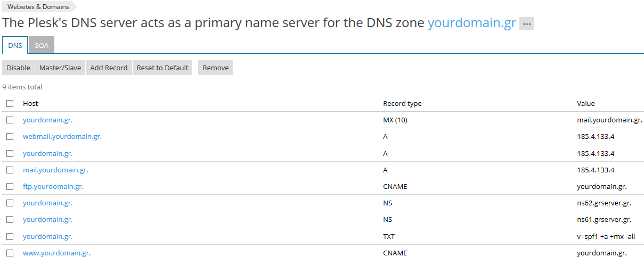644x257 pixels.
Task: Open the www.yourdomain.gr. host link
Action: coord(60,253)
